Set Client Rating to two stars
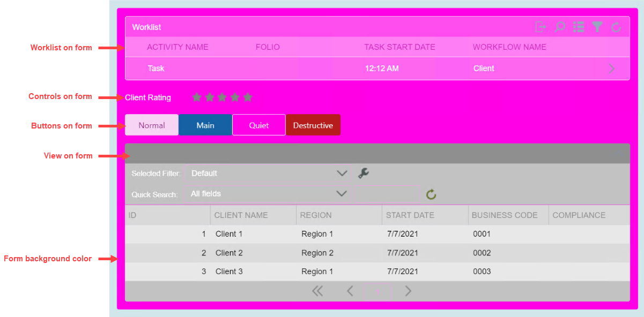 pos(210,97)
